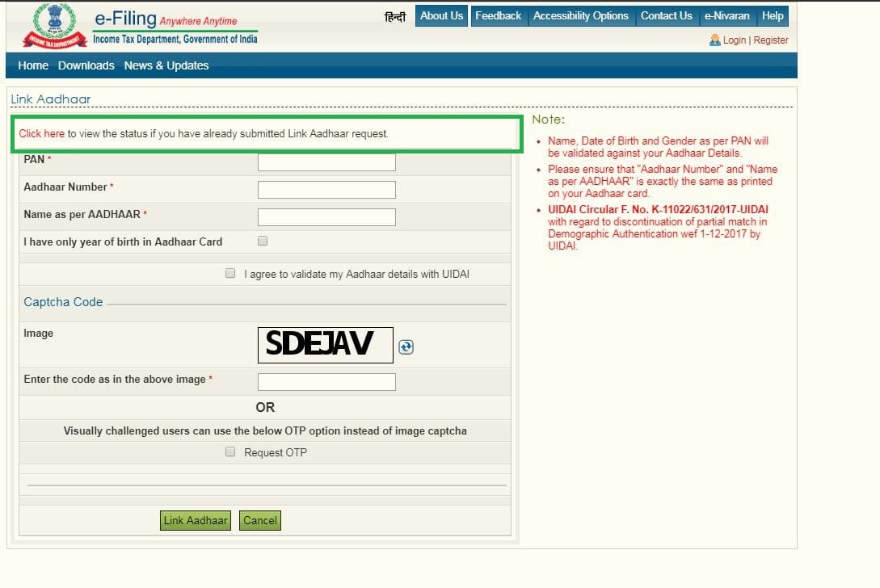This screenshot has height=588, width=880.
Task: Check 'I agree to validate my Aadhaar details'
Action: (230, 273)
